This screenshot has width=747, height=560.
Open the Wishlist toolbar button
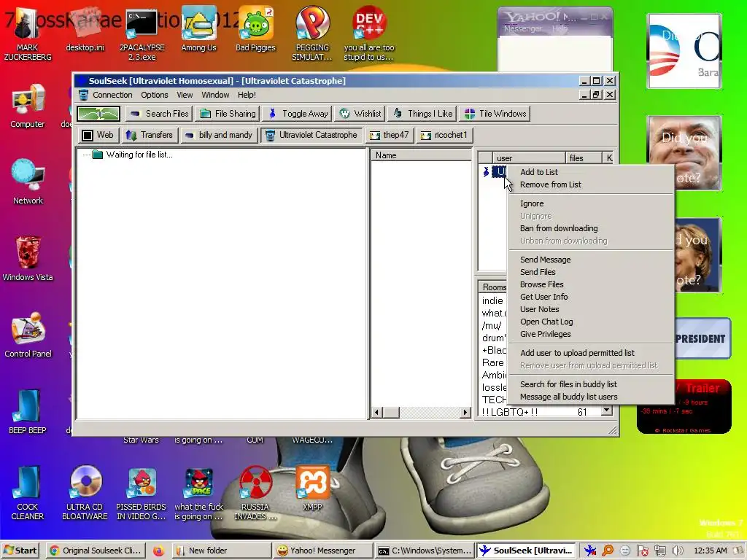360,114
